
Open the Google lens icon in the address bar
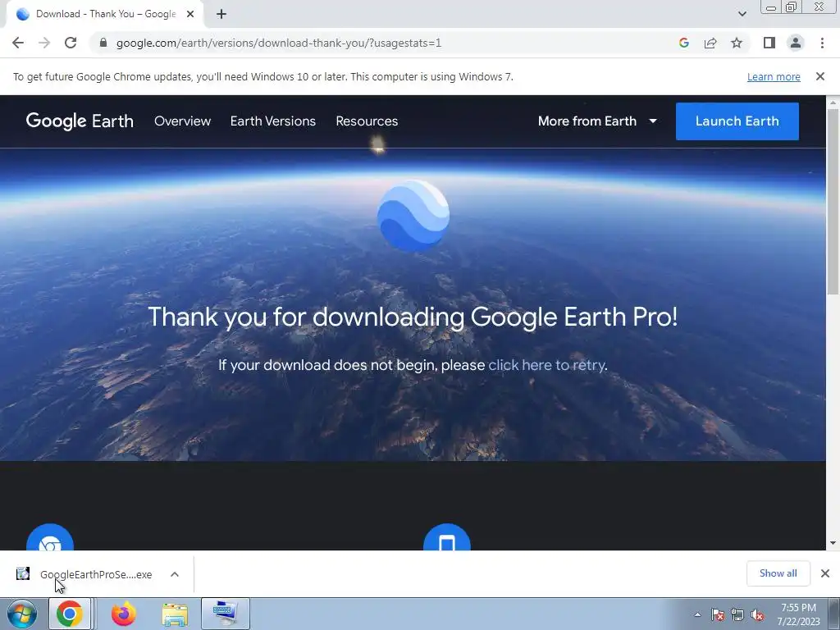[683, 43]
